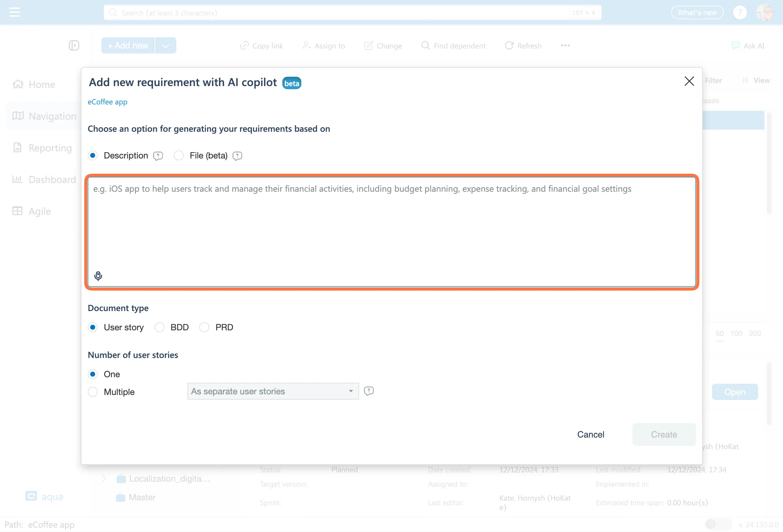Select PRD document type

tap(204, 327)
